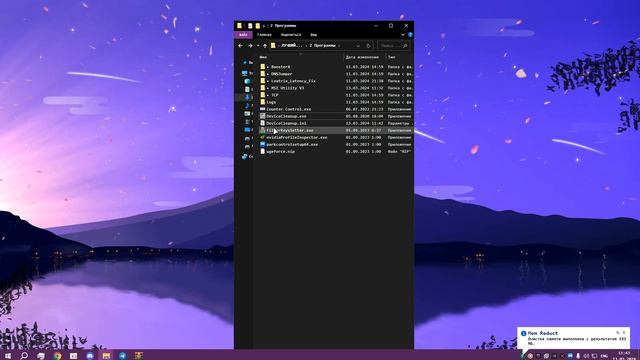Open Telegram from the taskbar
This screenshot has height=360, width=640.
122,356
